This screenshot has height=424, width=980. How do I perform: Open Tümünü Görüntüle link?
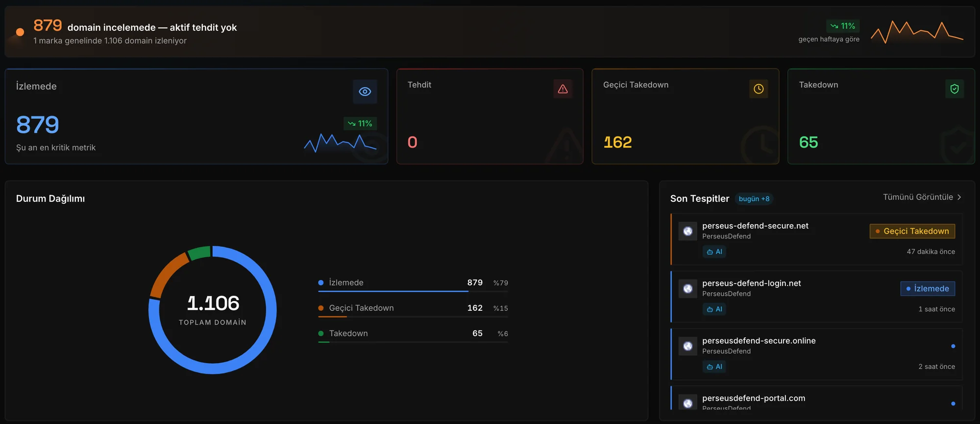918,197
